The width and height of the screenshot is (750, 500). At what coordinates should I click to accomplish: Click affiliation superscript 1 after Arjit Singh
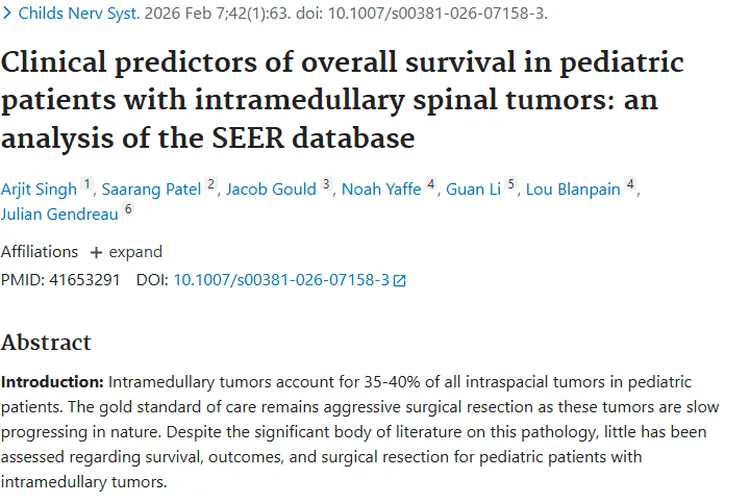coord(87,185)
